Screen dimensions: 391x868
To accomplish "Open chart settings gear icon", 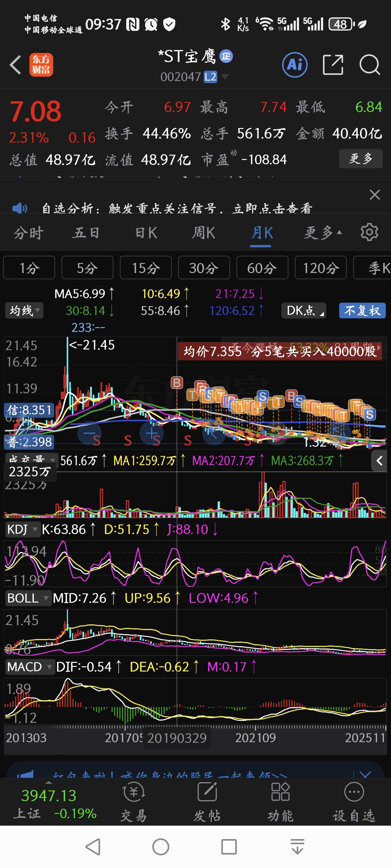I will pos(369,232).
